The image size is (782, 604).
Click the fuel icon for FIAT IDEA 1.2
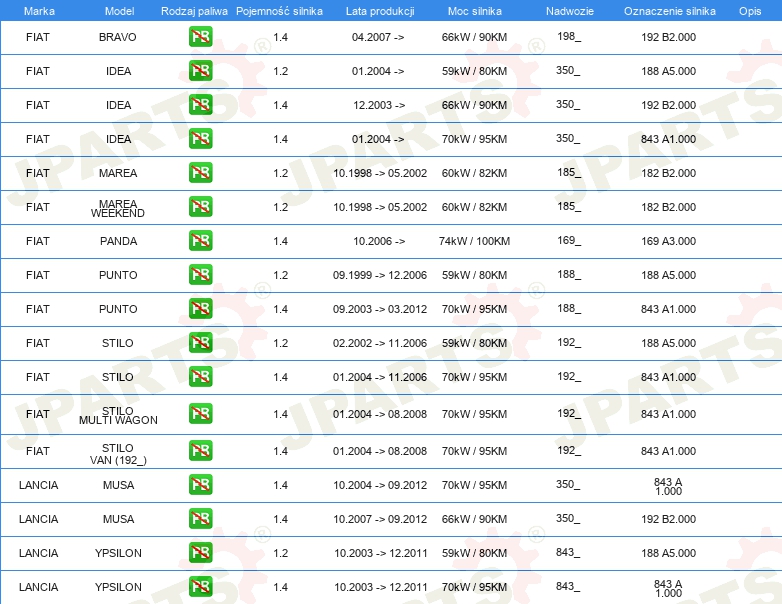[x=200, y=71]
